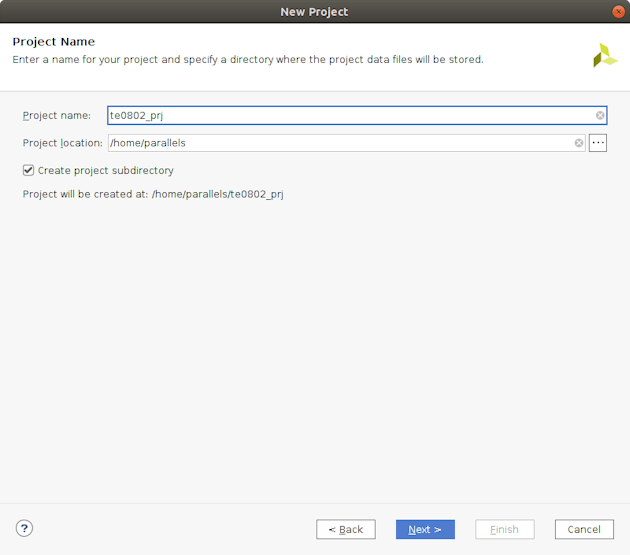630x555 pixels.
Task: Clear the Project location field text
Action: tap(579, 143)
